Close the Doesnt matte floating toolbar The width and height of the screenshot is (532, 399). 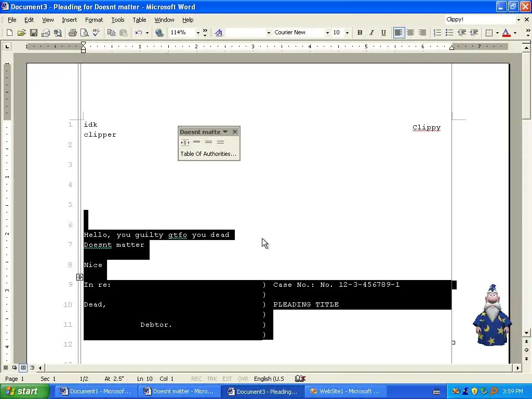(235, 131)
